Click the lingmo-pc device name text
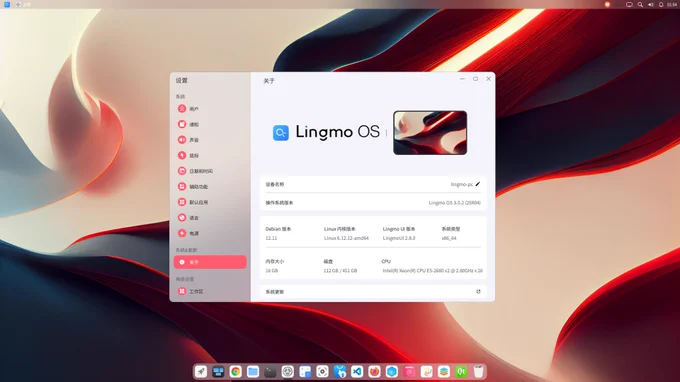The height and width of the screenshot is (382, 680). point(462,184)
